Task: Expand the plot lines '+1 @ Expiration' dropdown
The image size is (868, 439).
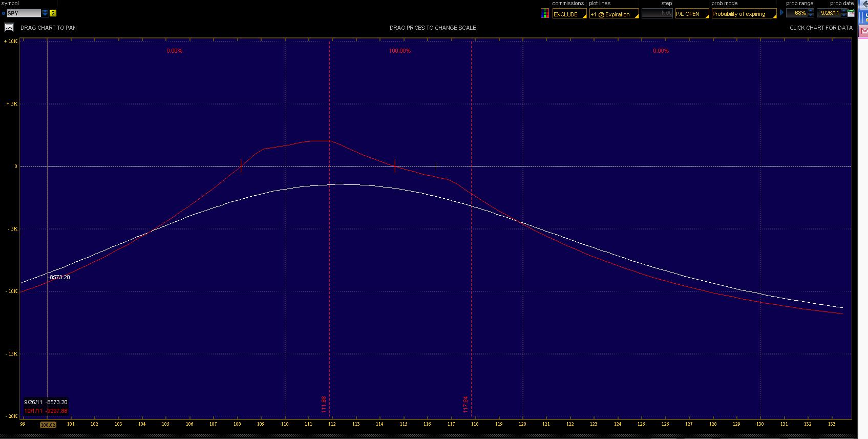Action: coord(613,14)
